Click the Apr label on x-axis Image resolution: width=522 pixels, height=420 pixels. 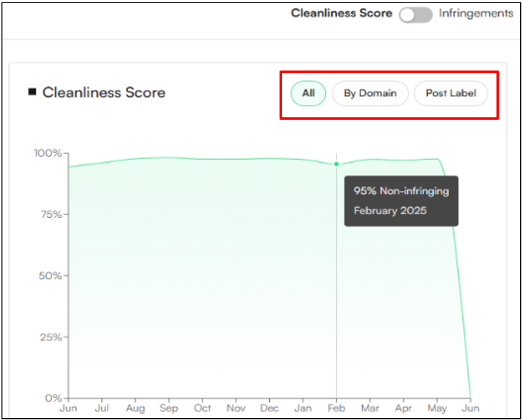(x=404, y=408)
